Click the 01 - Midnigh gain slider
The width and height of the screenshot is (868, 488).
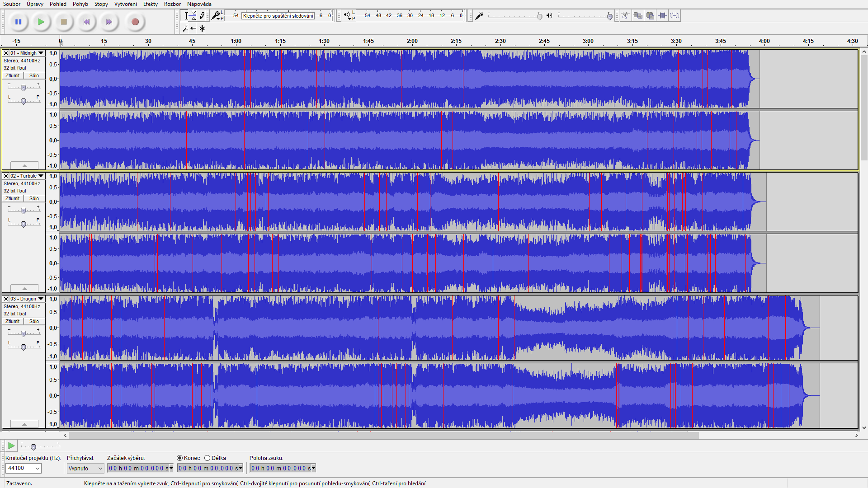[x=24, y=88]
